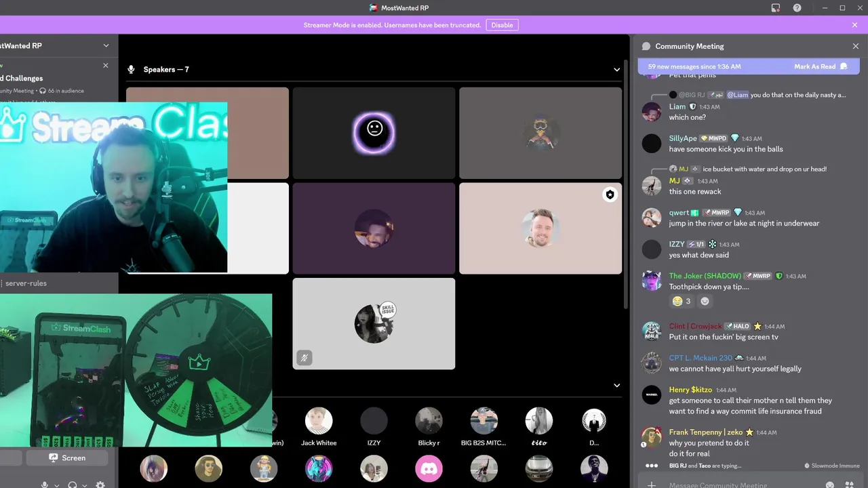
Task: Click the stage moderator badge on speaker tile
Action: point(610,195)
